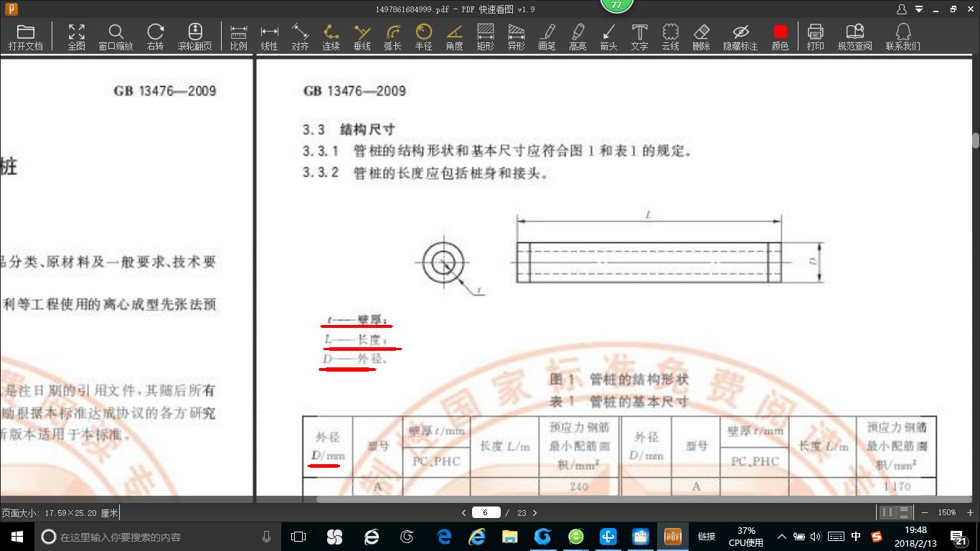Open the action center notifications
Screen dimensions: 980x551
pyautogui.click(x=959, y=537)
